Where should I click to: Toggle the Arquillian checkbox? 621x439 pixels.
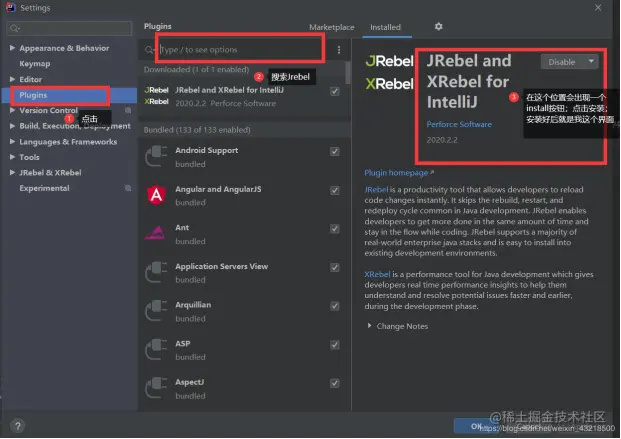(x=335, y=306)
